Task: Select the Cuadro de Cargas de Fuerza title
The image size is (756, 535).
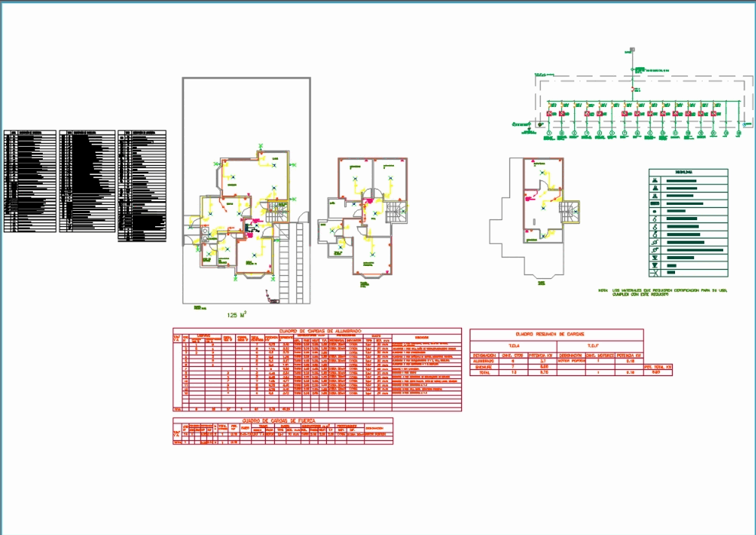Action: pyautogui.click(x=283, y=420)
